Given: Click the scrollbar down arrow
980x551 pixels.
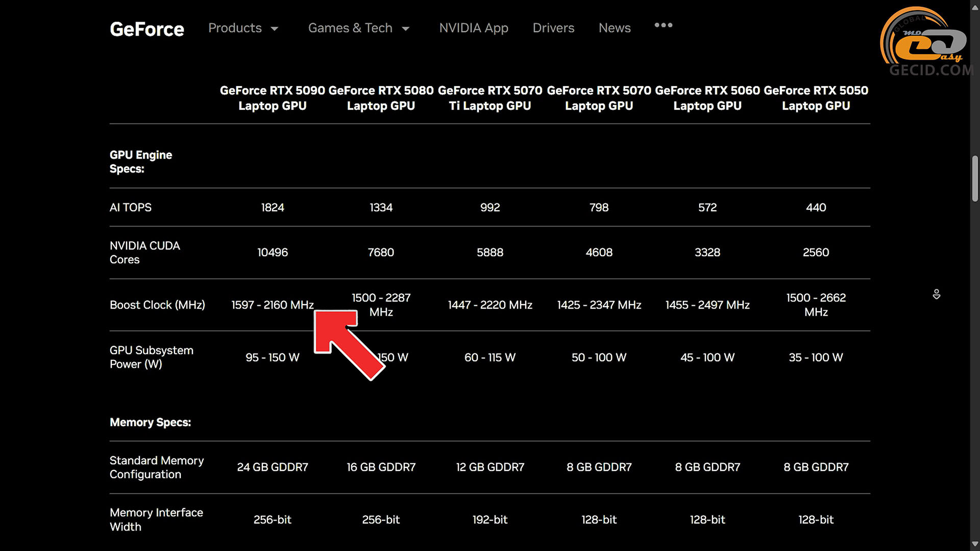Looking at the screenshot, I should pyautogui.click(x=975, y=544).
